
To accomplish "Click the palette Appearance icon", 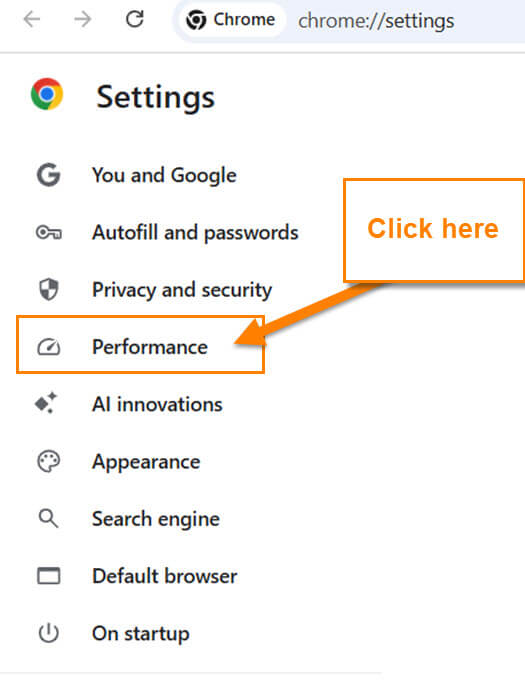I will click(48, 462).
